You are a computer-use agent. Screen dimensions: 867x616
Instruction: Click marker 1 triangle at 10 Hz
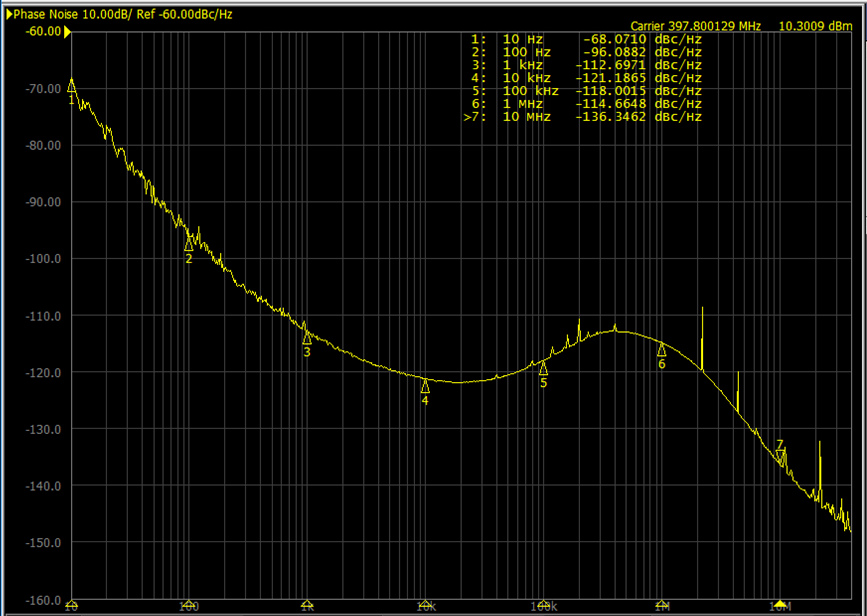click(x=71, y=86)
